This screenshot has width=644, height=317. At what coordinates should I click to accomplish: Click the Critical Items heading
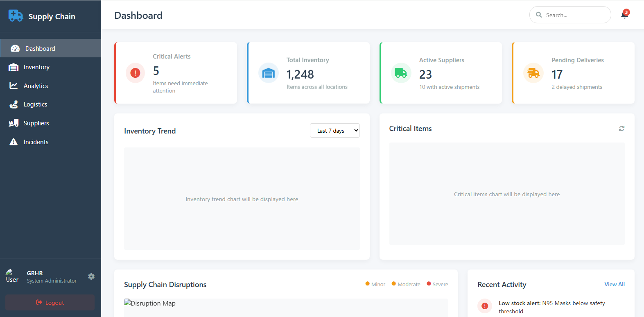click(x=410, y=129)
